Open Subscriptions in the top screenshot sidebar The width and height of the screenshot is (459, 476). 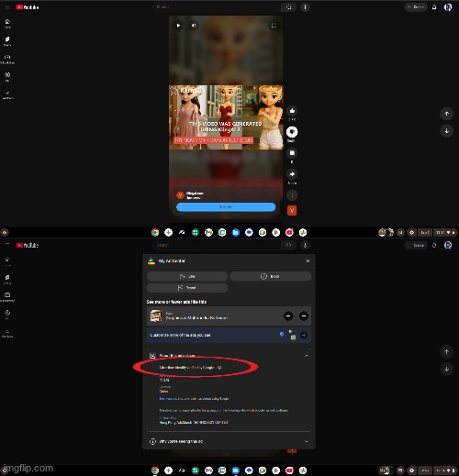pos(7,59)
